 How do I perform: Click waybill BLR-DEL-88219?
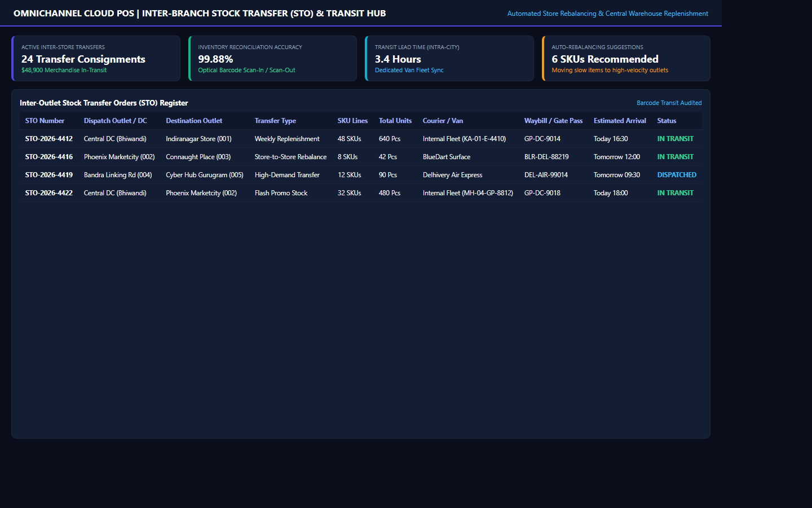point(546,157)
